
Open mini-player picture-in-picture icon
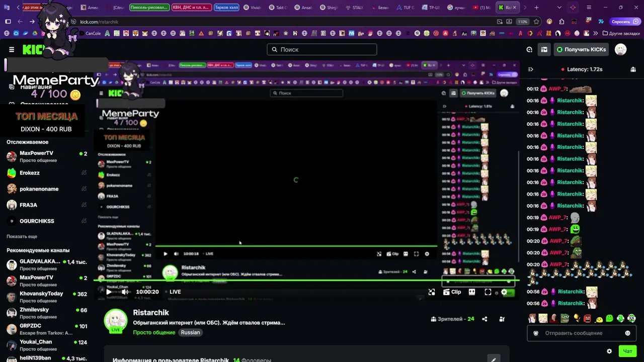(432, 292)
